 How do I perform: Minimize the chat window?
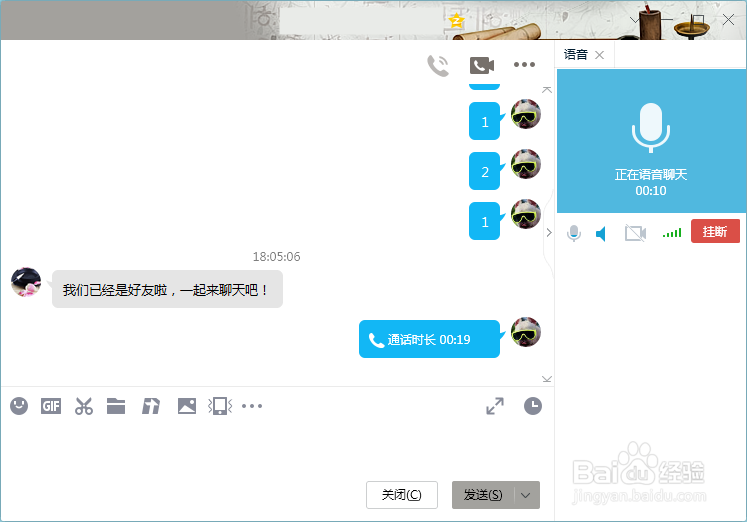666,20
